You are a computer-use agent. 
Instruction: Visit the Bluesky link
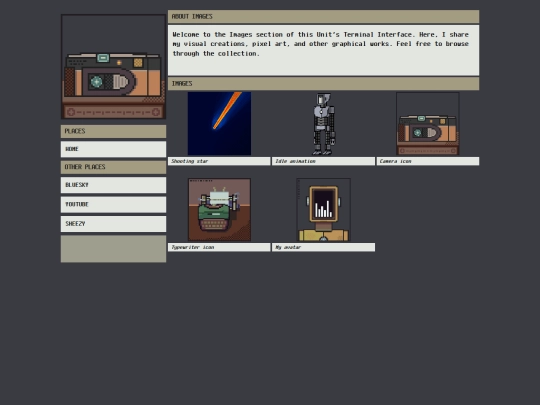tap(113, 185)
